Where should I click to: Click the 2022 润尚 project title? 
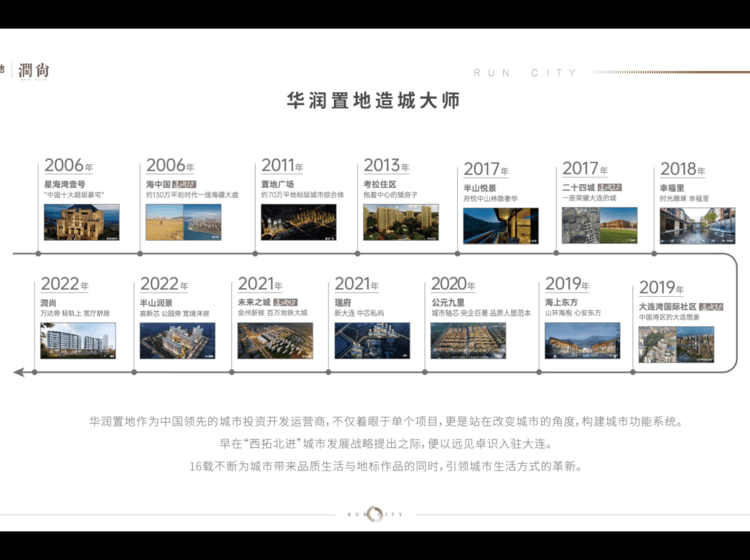click(49, 302)
